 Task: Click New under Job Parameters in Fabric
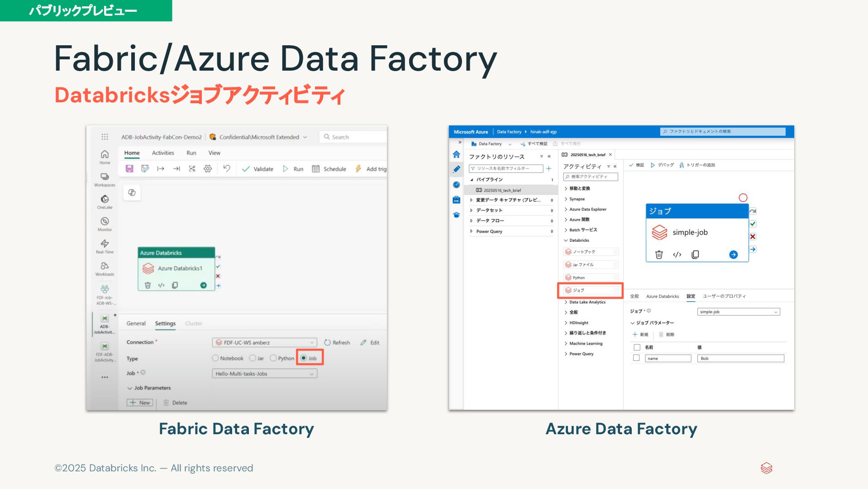point(140,403)
